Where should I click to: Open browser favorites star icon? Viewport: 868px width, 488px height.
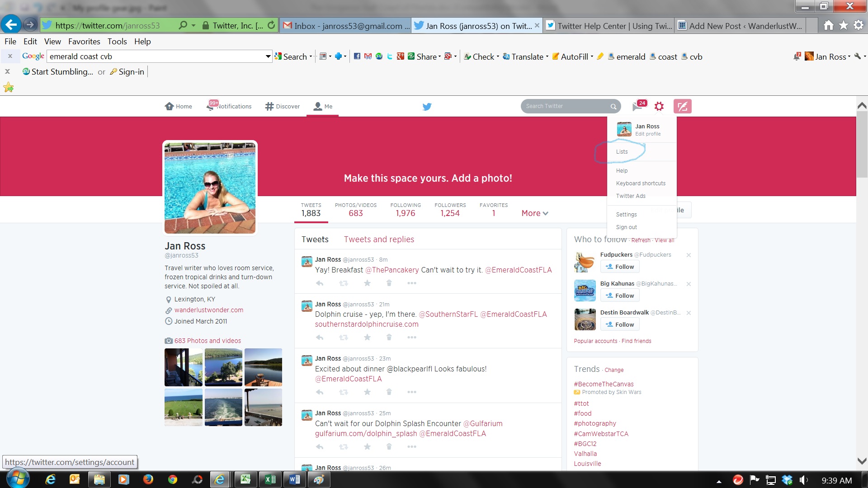[x=844, y=25]
